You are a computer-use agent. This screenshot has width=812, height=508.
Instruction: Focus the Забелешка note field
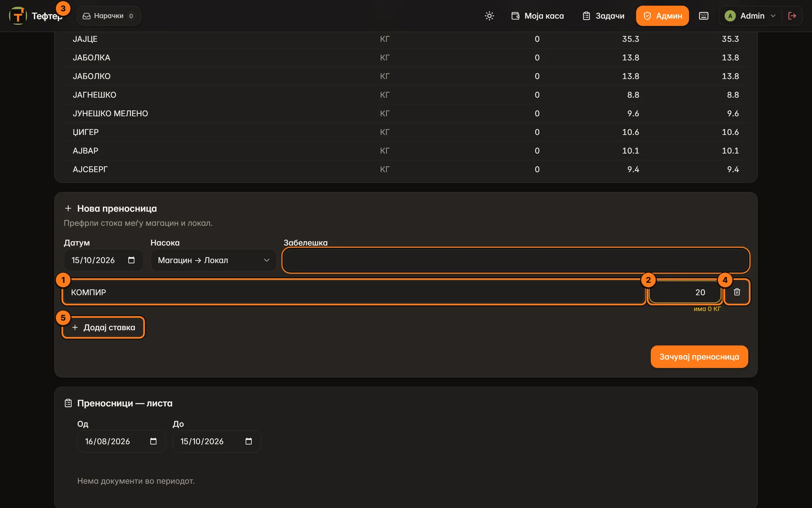pyautogui.click(x=516, y=260)
